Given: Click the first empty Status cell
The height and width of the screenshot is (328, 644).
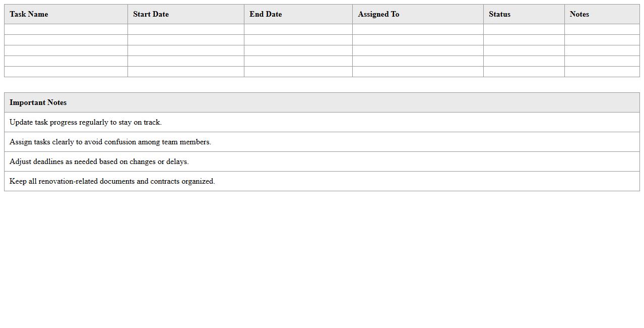Looking at the screenshot, I should click(524, 29).
